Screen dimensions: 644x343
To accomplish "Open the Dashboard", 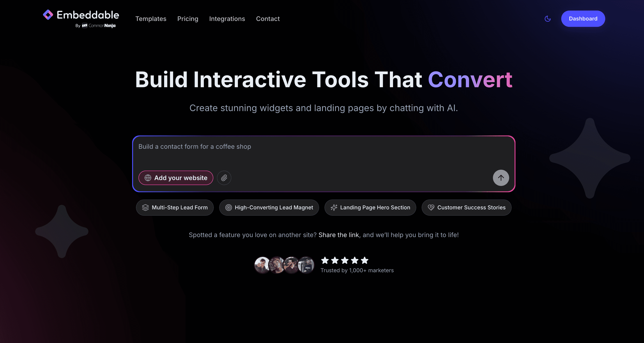I will coord(583,18).
